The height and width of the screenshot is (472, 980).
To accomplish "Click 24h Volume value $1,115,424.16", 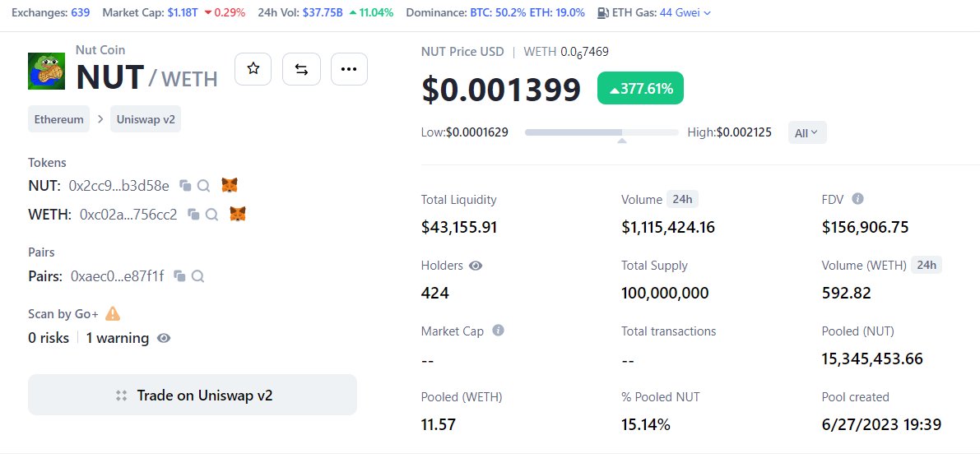I will coord(668,227).
